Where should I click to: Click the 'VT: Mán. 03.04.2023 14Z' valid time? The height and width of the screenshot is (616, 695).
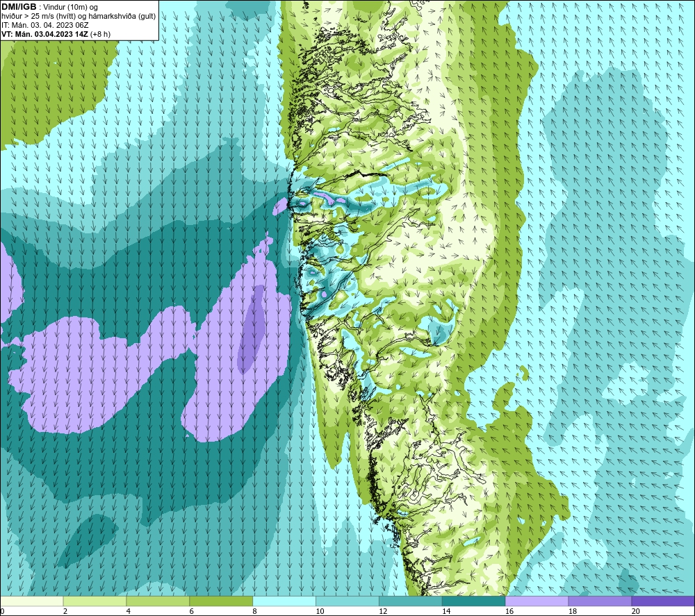click(x=44, y=34)
